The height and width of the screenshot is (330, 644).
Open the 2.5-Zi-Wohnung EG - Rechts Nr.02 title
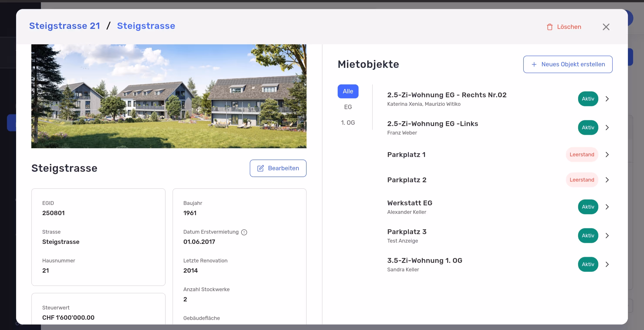447,95
